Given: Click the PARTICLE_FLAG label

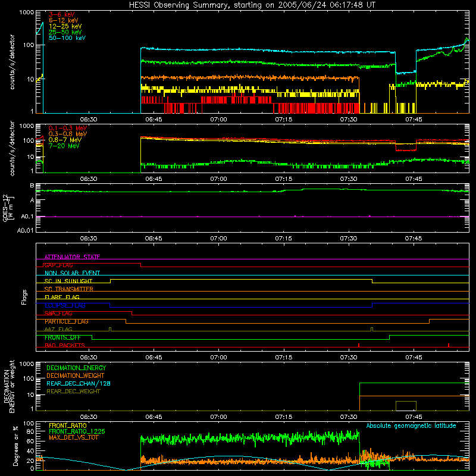Looking at the screenshot, I should [x=67, y=321].
